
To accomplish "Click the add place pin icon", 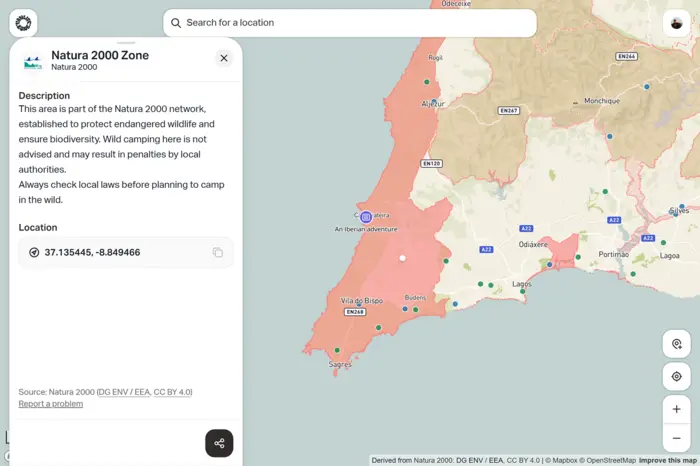I will [x=676, y=344].
